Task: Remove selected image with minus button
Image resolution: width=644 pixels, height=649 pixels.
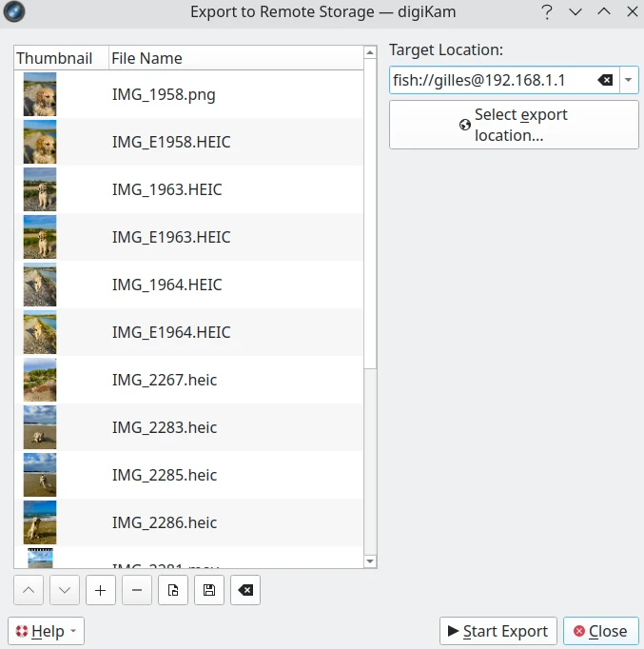Action: (136, 590)
